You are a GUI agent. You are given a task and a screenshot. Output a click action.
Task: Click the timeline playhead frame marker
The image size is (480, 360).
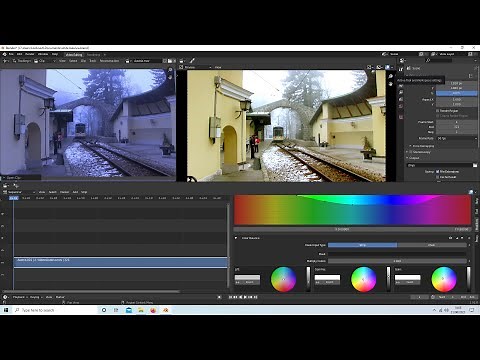14,198
